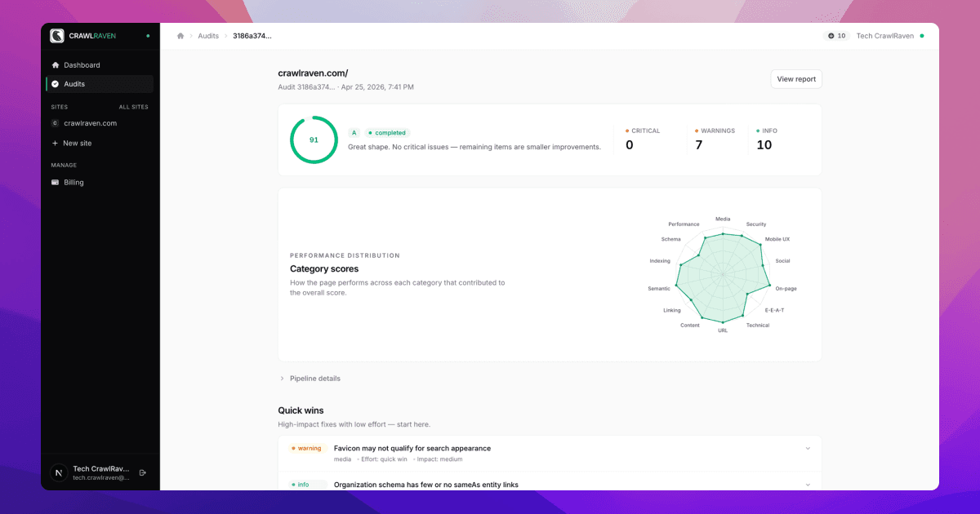Click the E-E-A-T radar label
980x514 pixels.
pos(775,310)
